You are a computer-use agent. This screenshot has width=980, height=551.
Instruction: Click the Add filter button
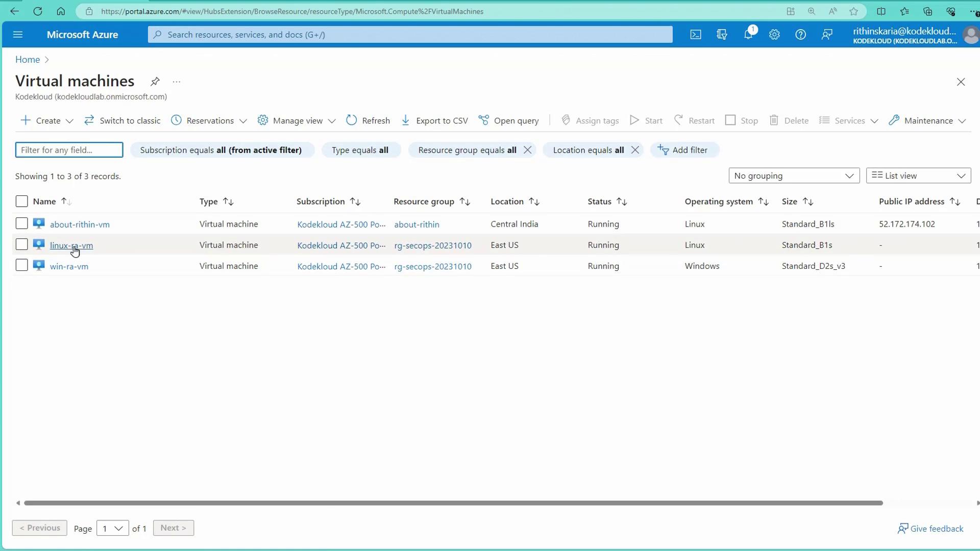683,150
